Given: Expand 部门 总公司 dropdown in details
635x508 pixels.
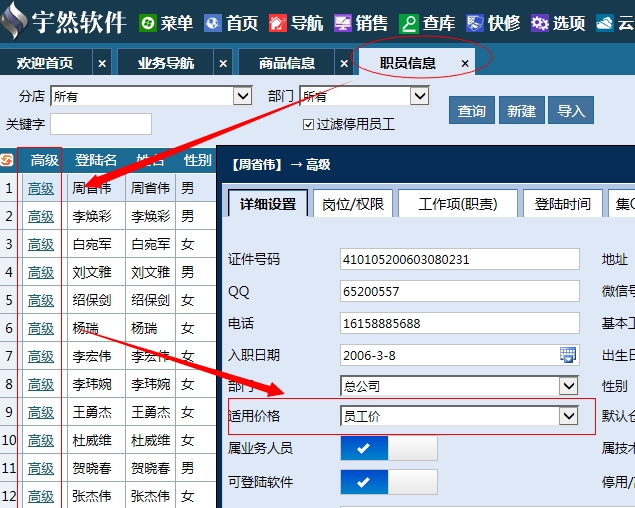Looking at the screenshot, I should (568, 386).
